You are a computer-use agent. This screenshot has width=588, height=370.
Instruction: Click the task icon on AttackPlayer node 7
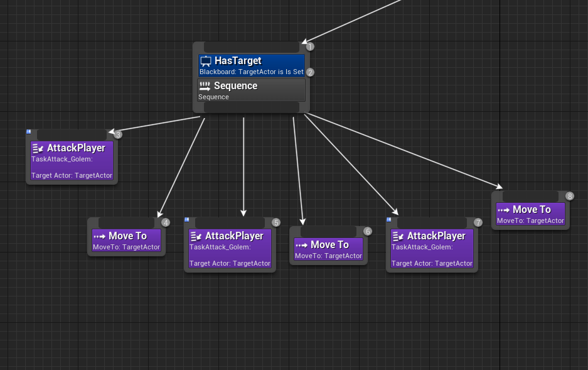(398, 237)
